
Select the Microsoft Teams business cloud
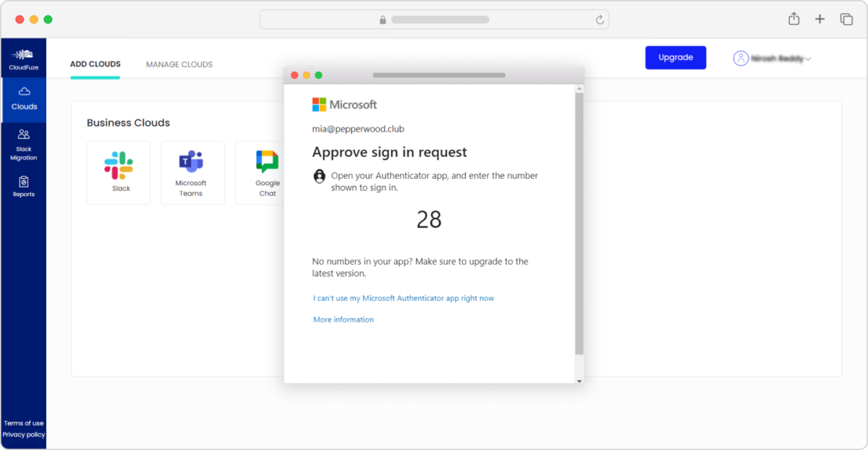[x=192, y=172]
